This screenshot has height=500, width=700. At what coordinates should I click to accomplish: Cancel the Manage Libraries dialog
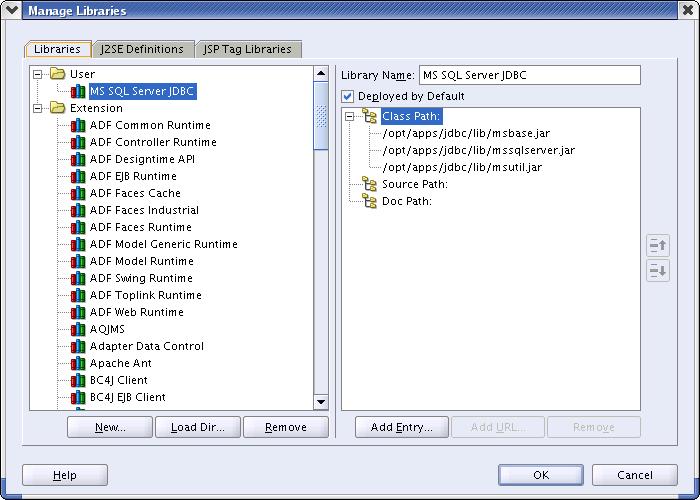coord(635,475)
